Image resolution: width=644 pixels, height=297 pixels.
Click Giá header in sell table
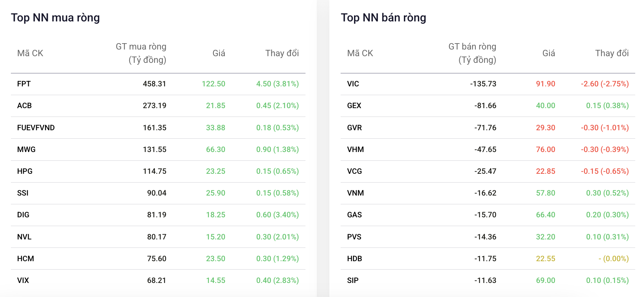tap(548, 53)
